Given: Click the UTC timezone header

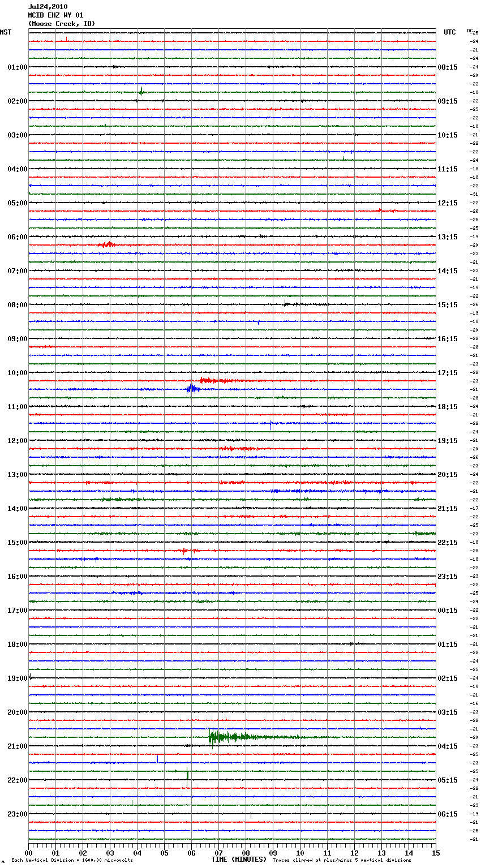Looking at the screenshot, I should coord(449,32).
